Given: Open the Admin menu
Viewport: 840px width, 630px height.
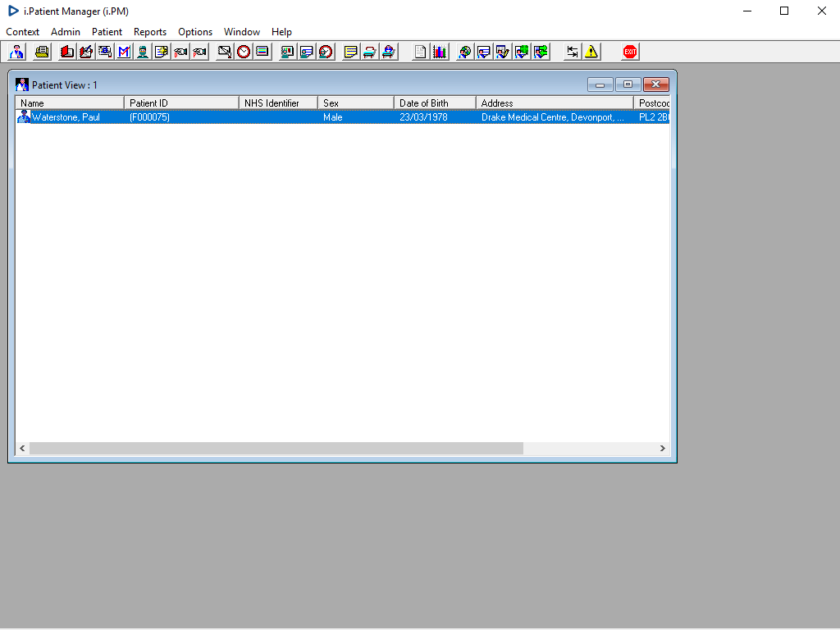Looking at the screenshot, I should (66, 32).
